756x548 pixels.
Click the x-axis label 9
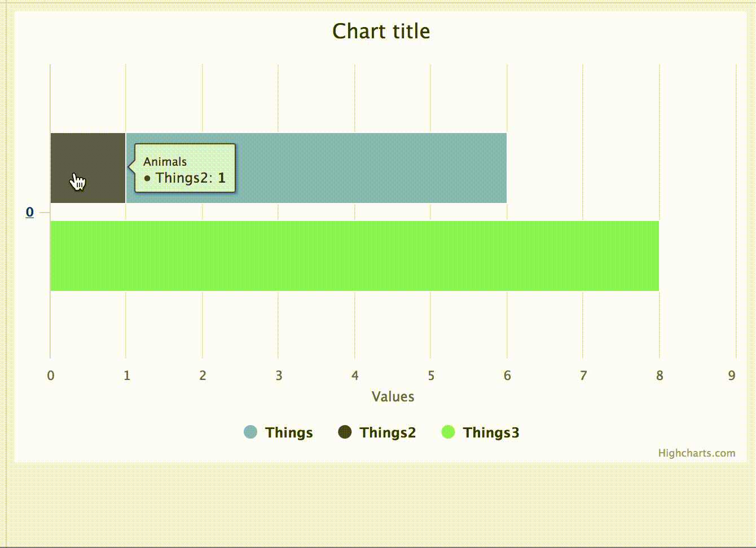point(732,375)
